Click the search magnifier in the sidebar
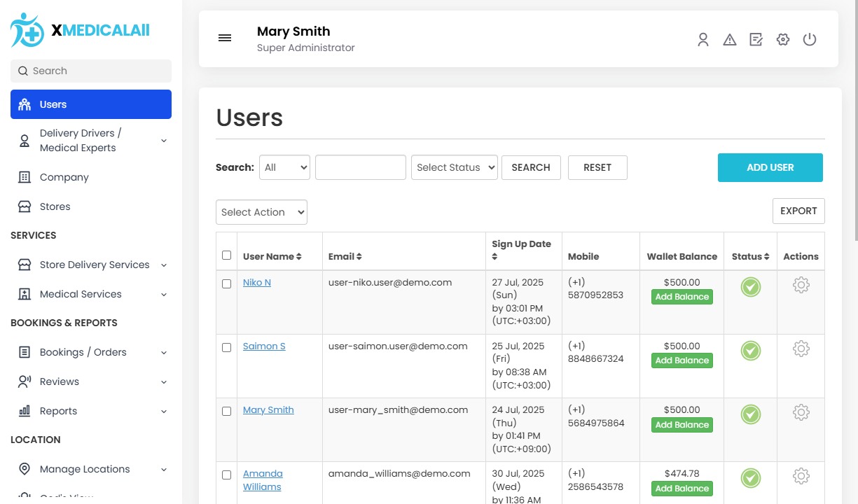 pos(23,71)
